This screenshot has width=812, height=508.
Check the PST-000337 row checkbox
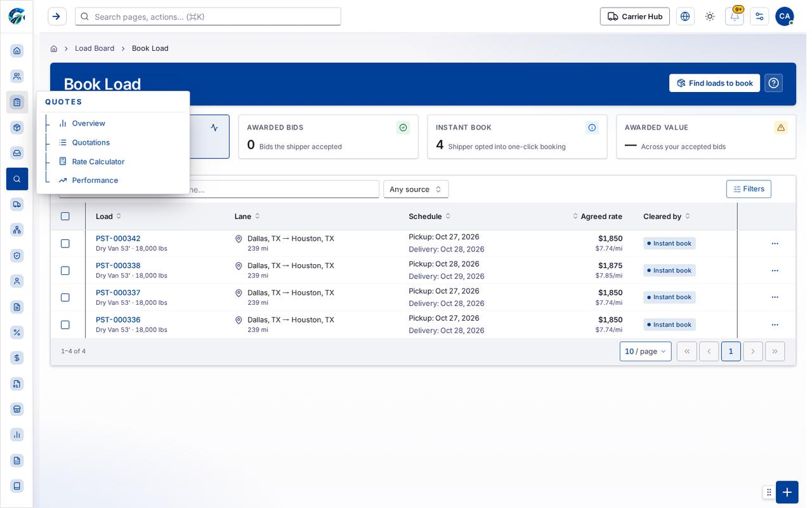coord(65,297)
